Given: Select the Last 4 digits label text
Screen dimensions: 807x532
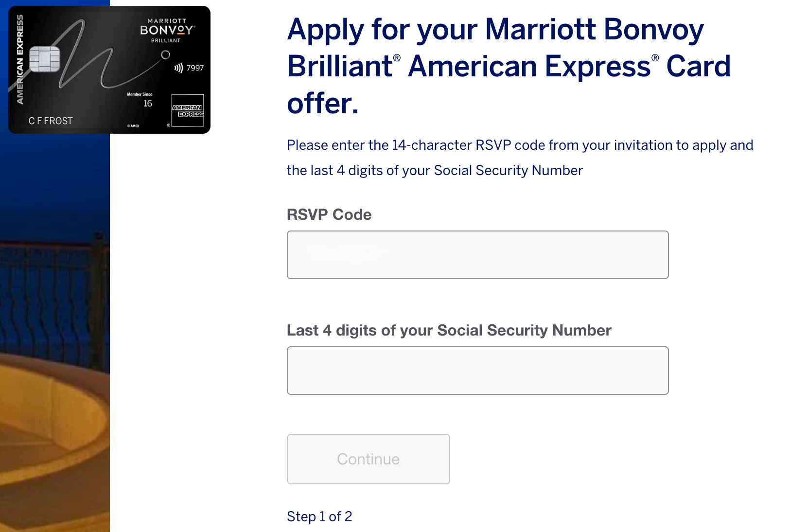Looking at the screenshot, I should (x=449, y=330).
